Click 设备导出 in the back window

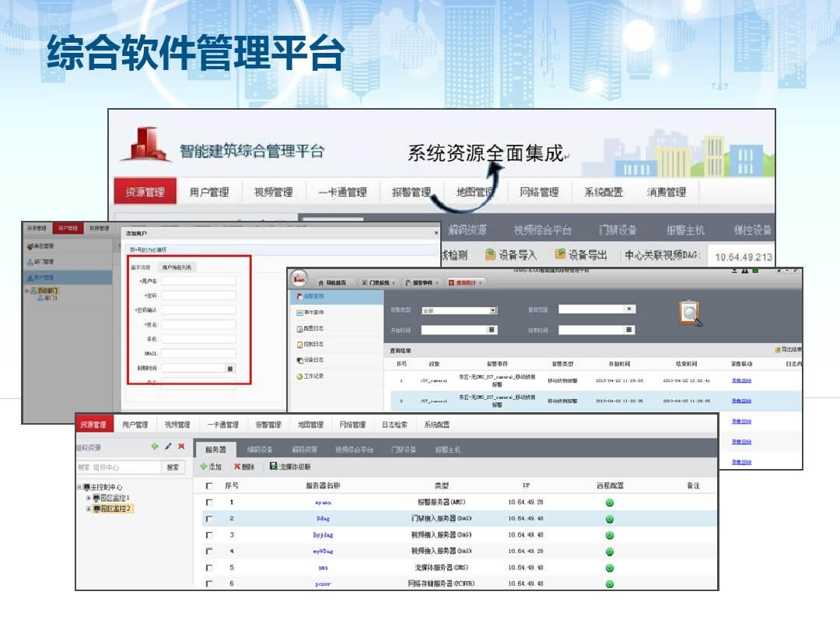581,255
